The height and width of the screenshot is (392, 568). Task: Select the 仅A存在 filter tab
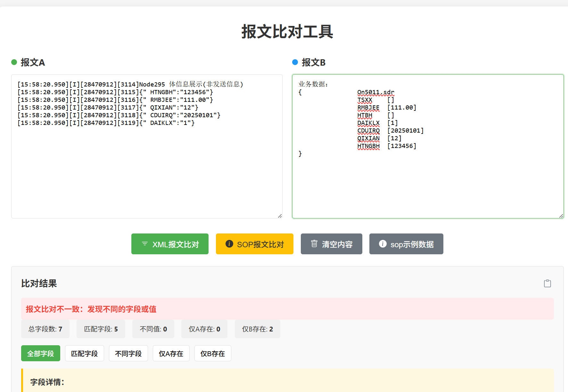[x=171, y=353]
